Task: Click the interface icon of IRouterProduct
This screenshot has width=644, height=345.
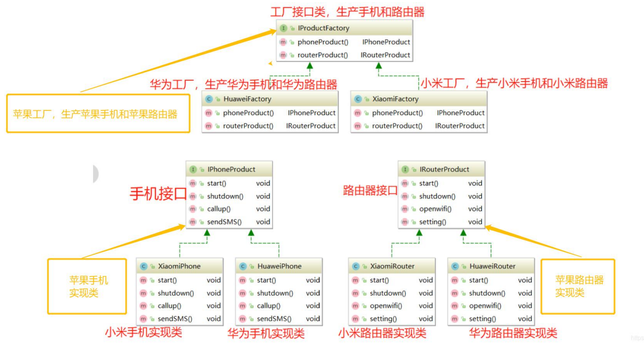Action: (x=405, y=170)
